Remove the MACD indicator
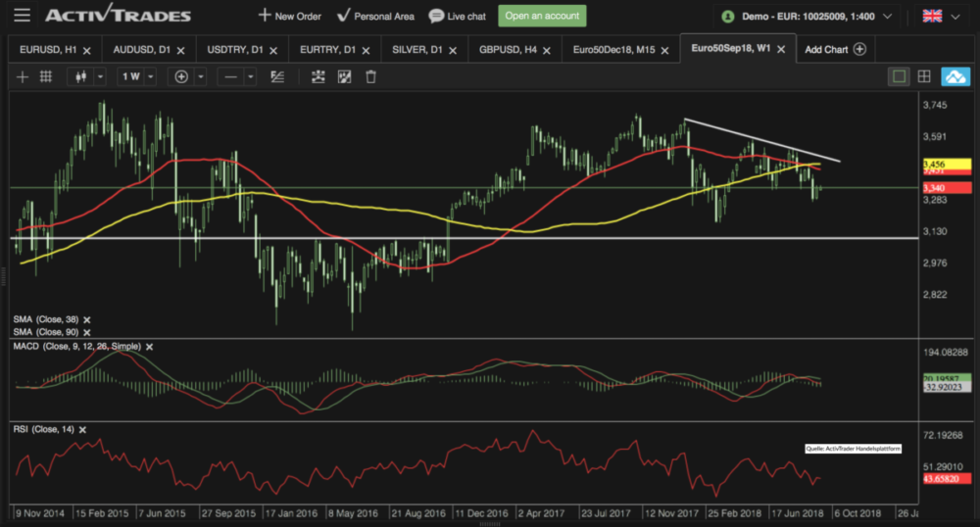The image size is (980, 527). coord(149,347)
